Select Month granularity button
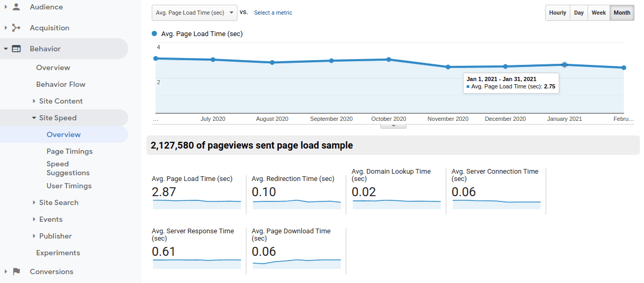The image size is (644, 283). (622, 13)
